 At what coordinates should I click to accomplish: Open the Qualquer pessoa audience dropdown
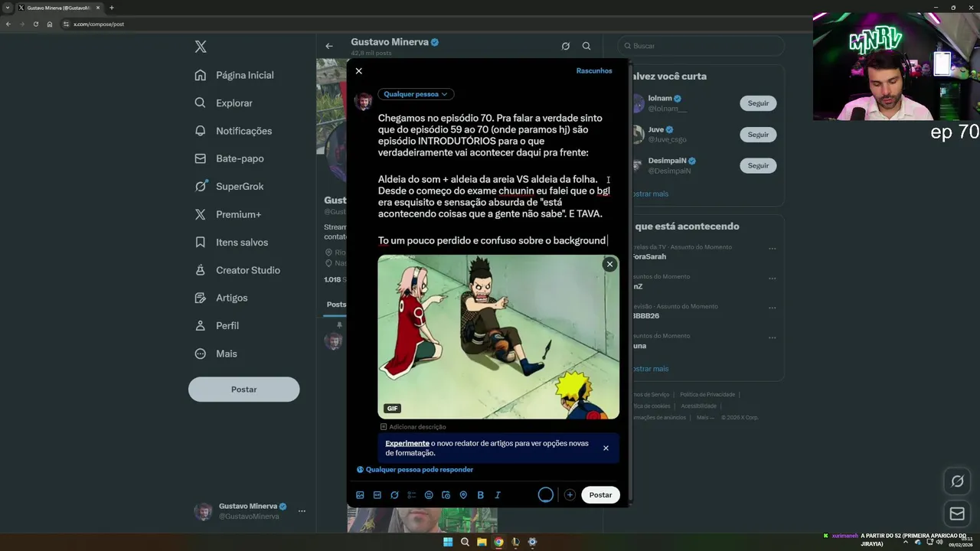click(416, 94)
